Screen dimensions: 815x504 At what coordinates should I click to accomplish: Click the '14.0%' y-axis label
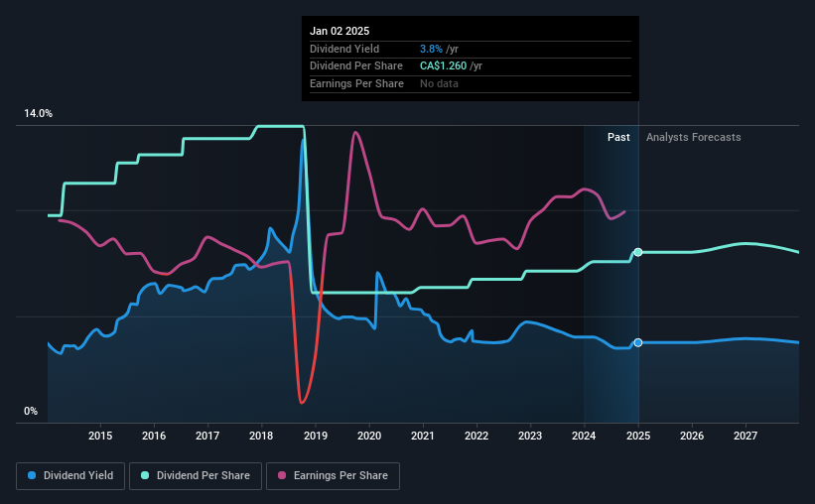coord(38,114)
